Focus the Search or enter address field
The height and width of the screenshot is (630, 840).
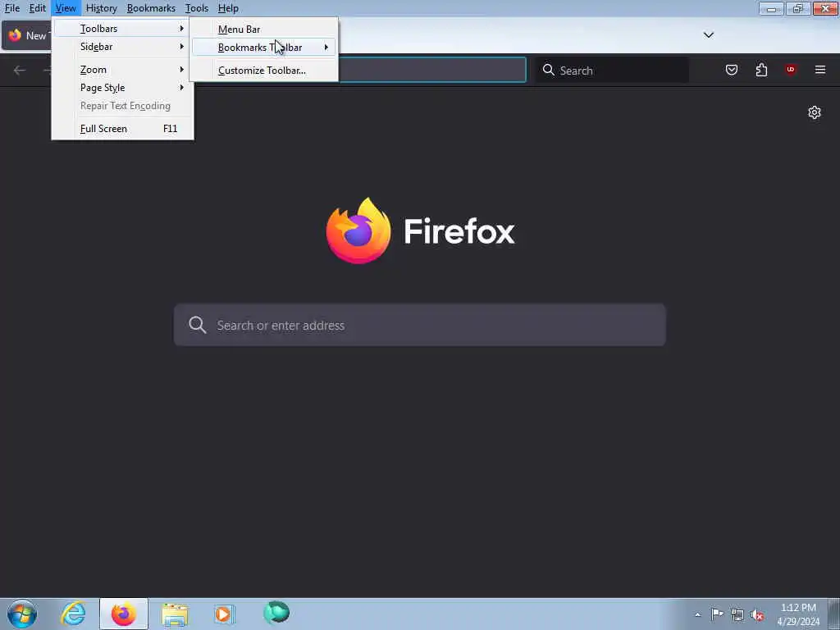tap(419, 325)
